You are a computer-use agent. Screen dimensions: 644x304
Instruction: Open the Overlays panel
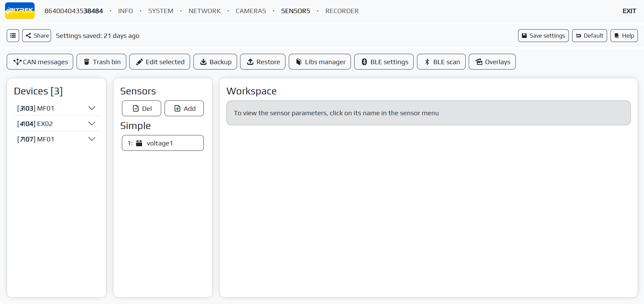click(x=492, y=62)
